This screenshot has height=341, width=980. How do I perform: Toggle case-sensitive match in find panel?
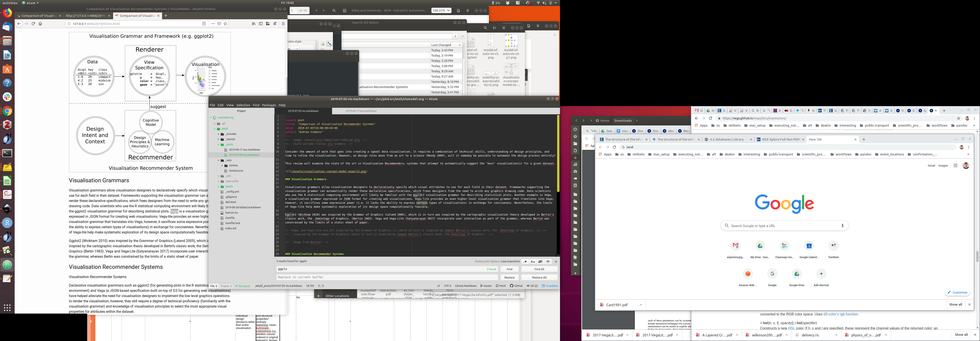click(x=533, y=262)
